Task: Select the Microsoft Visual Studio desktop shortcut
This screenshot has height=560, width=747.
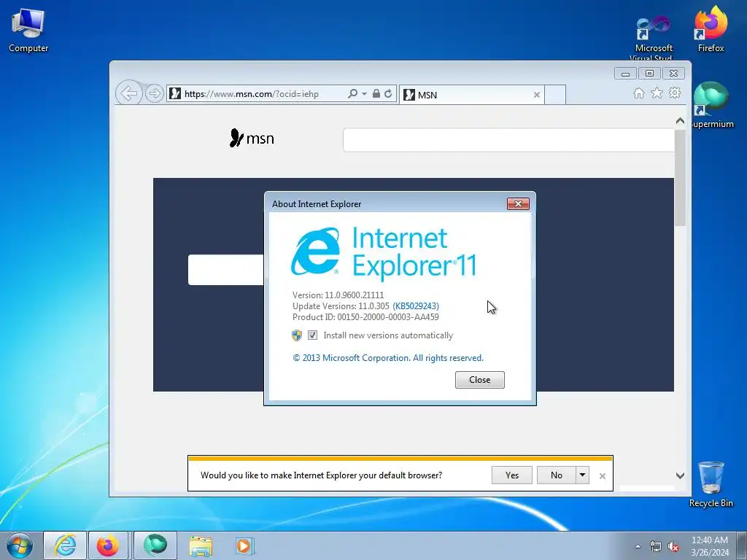Action: click(x=654, y=38)
